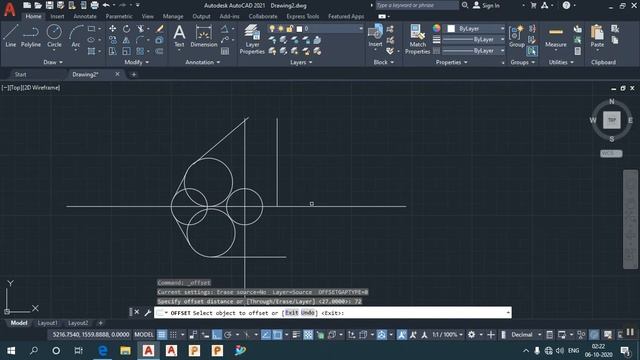Select the Line tool
Screen dimensions: 640x360
11,36
